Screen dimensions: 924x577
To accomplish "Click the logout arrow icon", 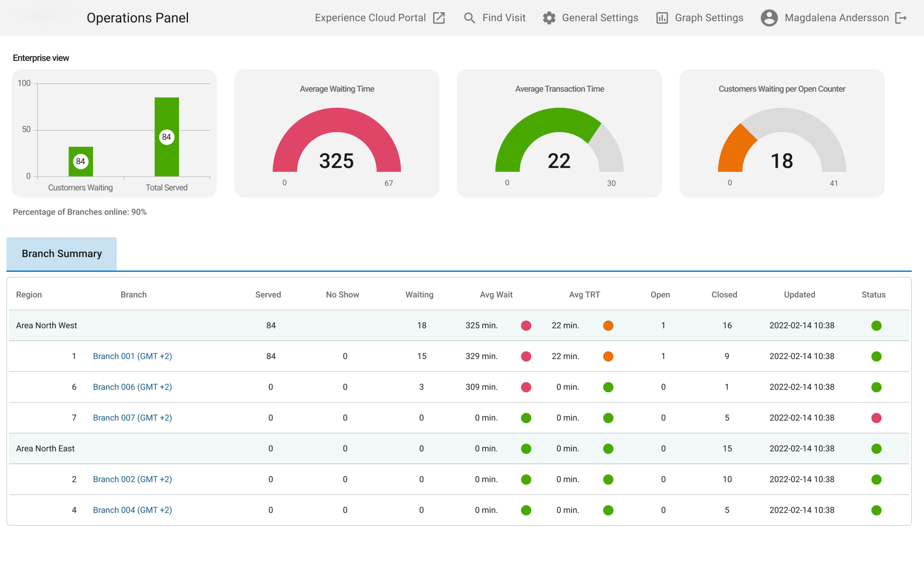I will click(x=901, y=18).
